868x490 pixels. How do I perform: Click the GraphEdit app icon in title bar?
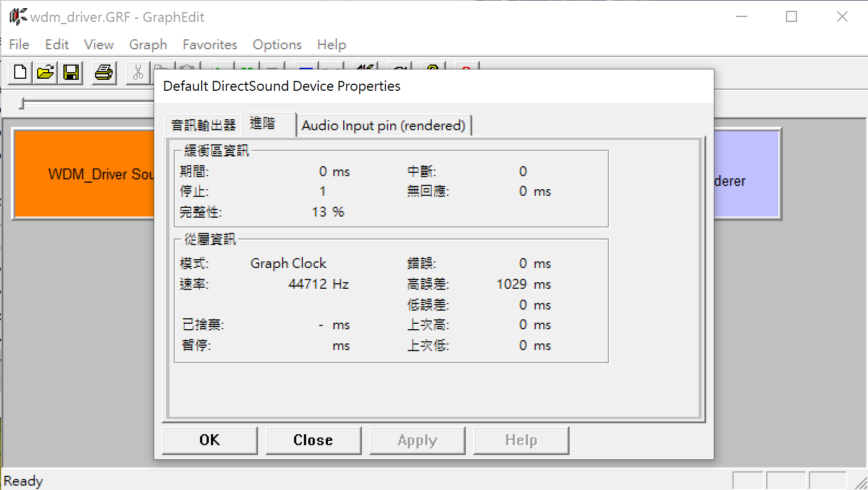pos(17,17)
